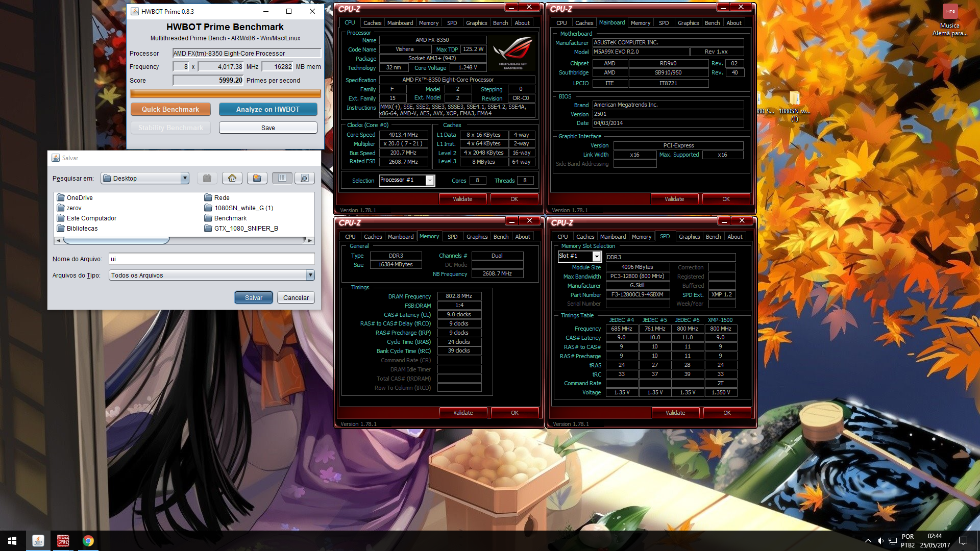The image size is (980, 551).
Task: Open the volume control in system tray
Action: (880, 541)
